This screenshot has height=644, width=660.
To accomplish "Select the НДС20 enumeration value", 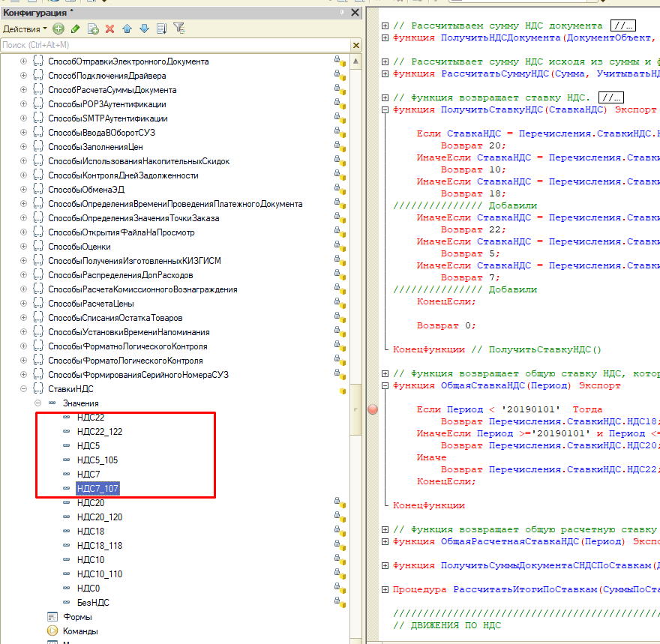I will (90, 503).
